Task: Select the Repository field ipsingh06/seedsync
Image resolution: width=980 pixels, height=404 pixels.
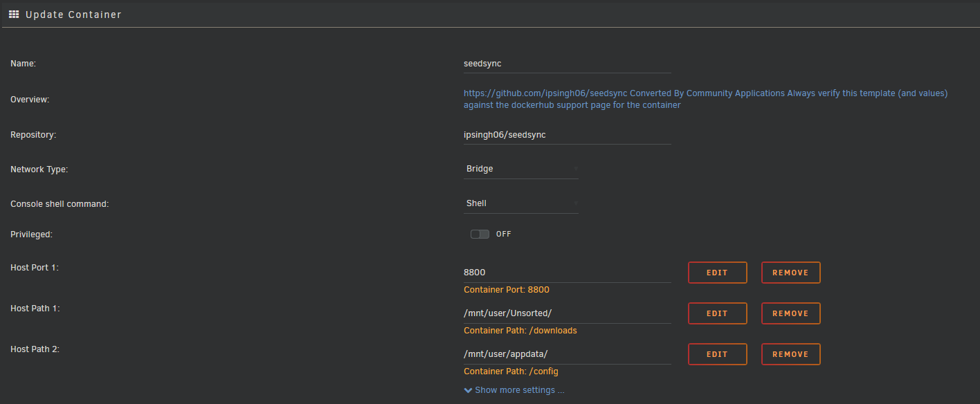Action: click(566, 134)
